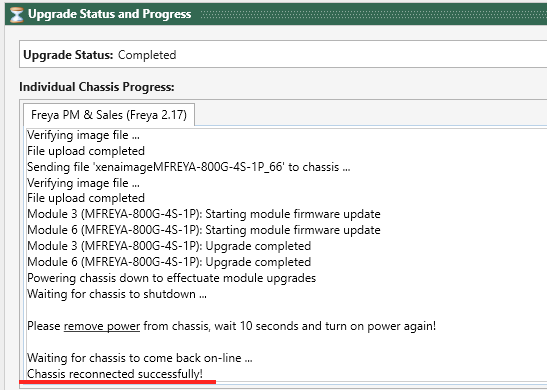Click 'File upload completed' line above 'Sending file'
Image resolution: width=547 pixels, height=390 pixels.
86,151
